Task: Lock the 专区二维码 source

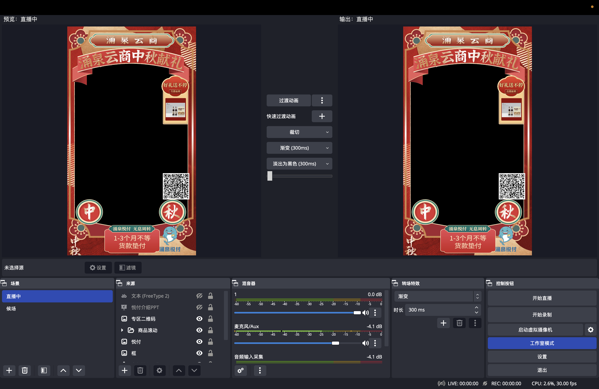Action: click(x=210, y=319)
